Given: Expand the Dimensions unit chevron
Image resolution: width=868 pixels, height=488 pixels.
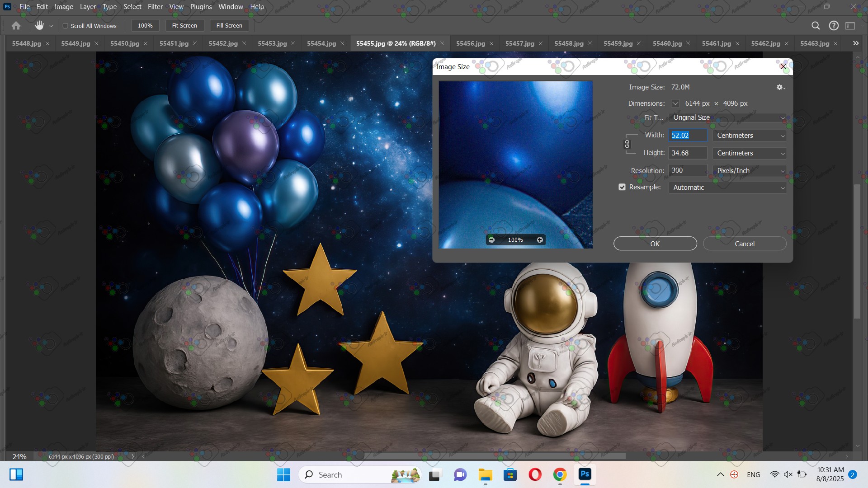Looking at the screenshot, I should click(x=675, y=103).
